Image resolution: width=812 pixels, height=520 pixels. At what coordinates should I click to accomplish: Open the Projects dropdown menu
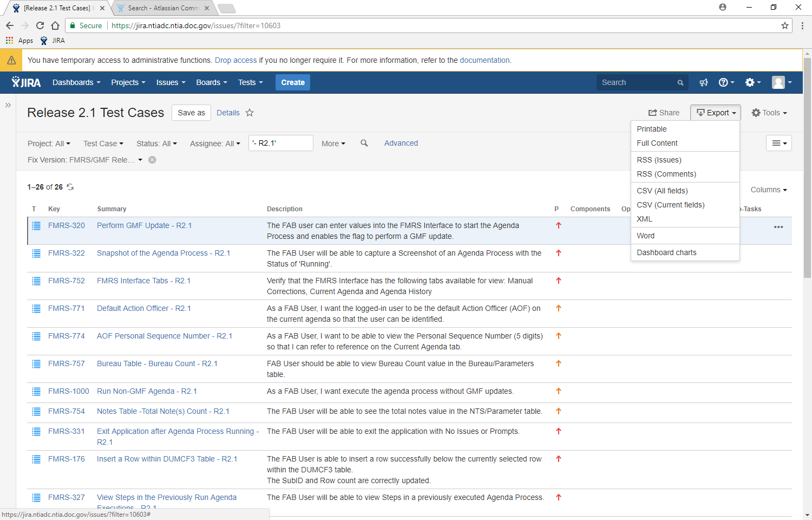click(x=128, y=82)
